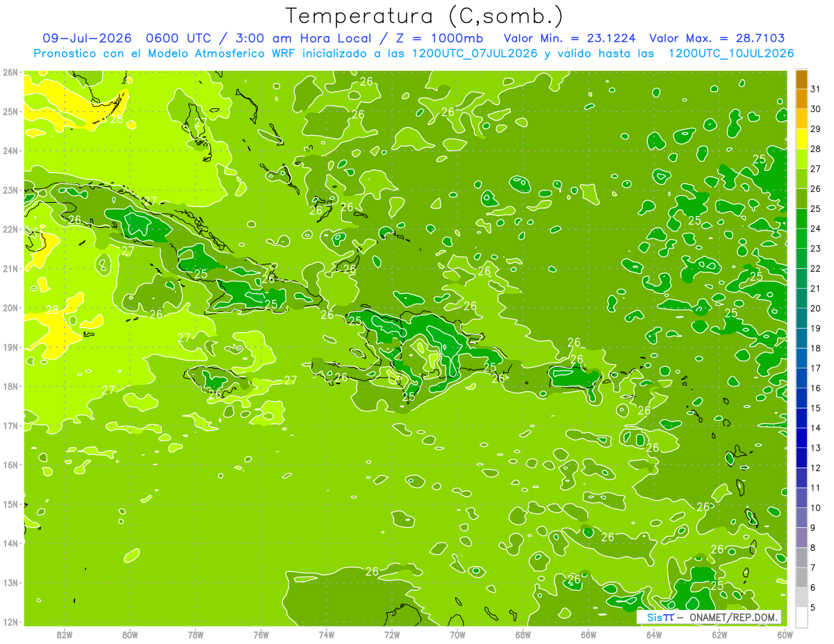Pick legend swatch between 17 and 18

pos(801,358)
